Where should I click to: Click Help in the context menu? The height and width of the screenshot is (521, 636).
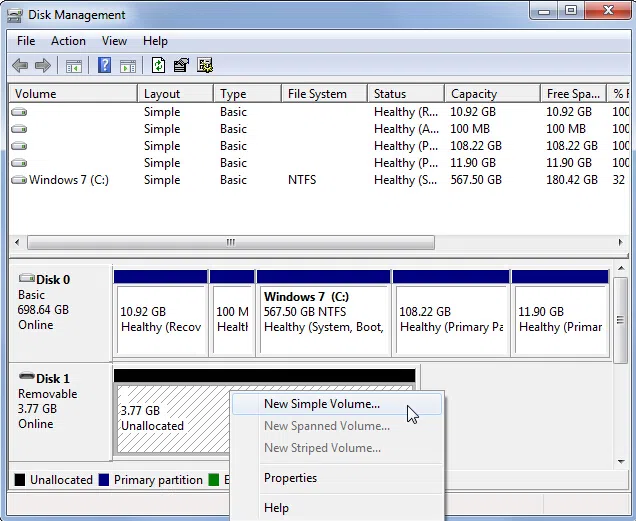tap(276, 508)
